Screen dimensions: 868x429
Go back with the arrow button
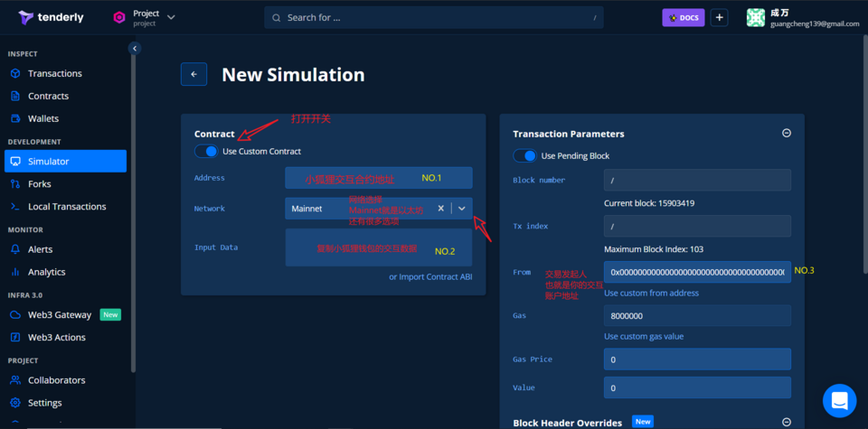[x=193, y=74]
